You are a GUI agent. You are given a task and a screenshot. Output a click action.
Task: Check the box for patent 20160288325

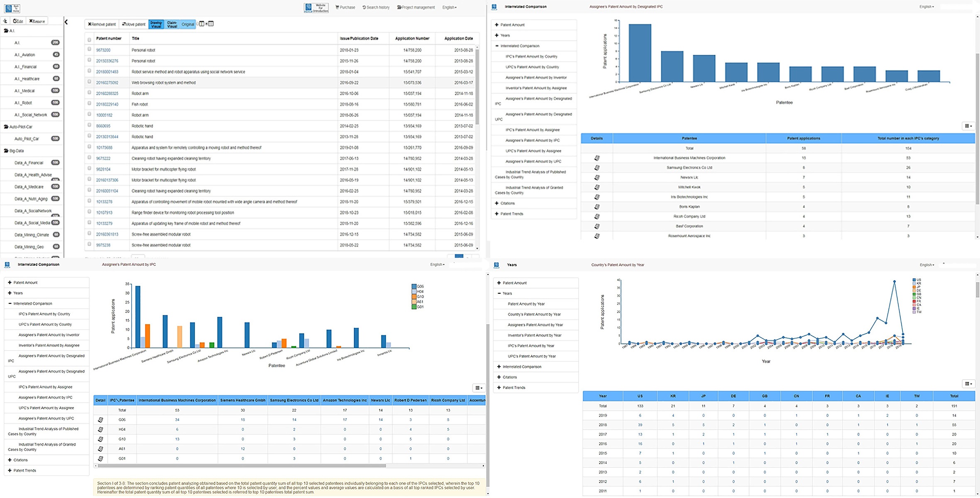coord(89,93)
